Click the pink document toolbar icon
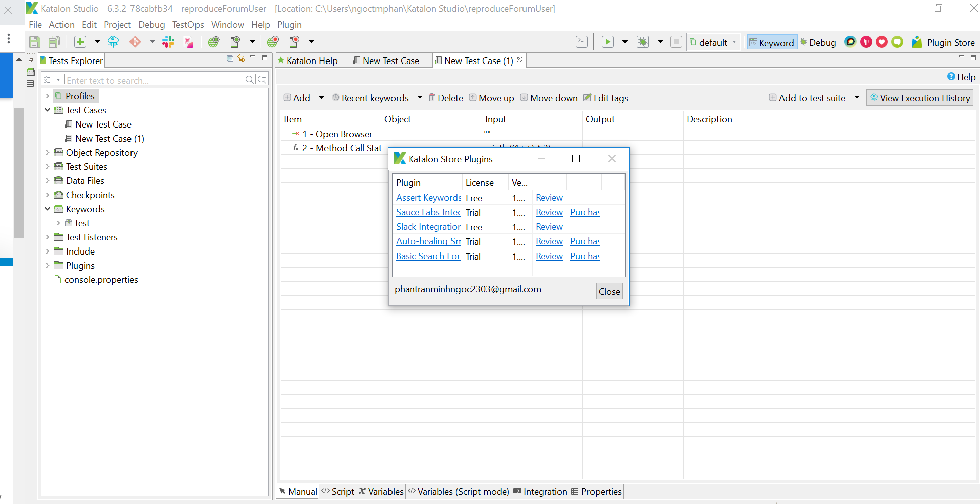Viewport: 980px width, 504px height. tap(189, 42)
